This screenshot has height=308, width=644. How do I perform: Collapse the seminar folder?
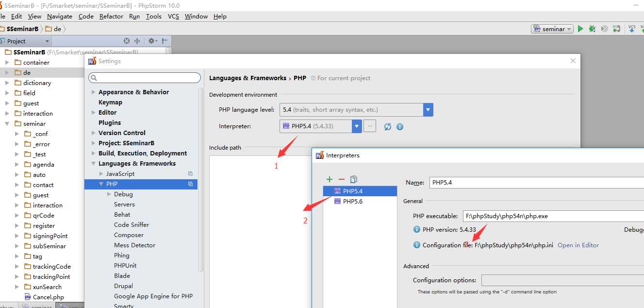click(7, 124)
